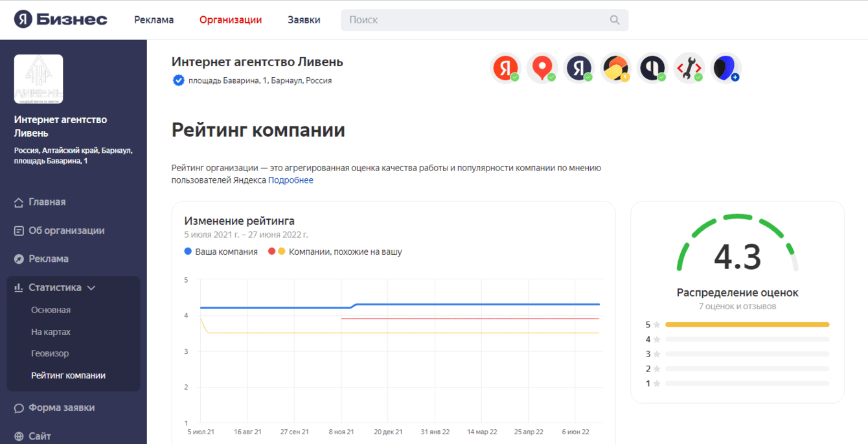
Task: Select the Геовизор statistics subsection
Action: (x=50, y=353)
